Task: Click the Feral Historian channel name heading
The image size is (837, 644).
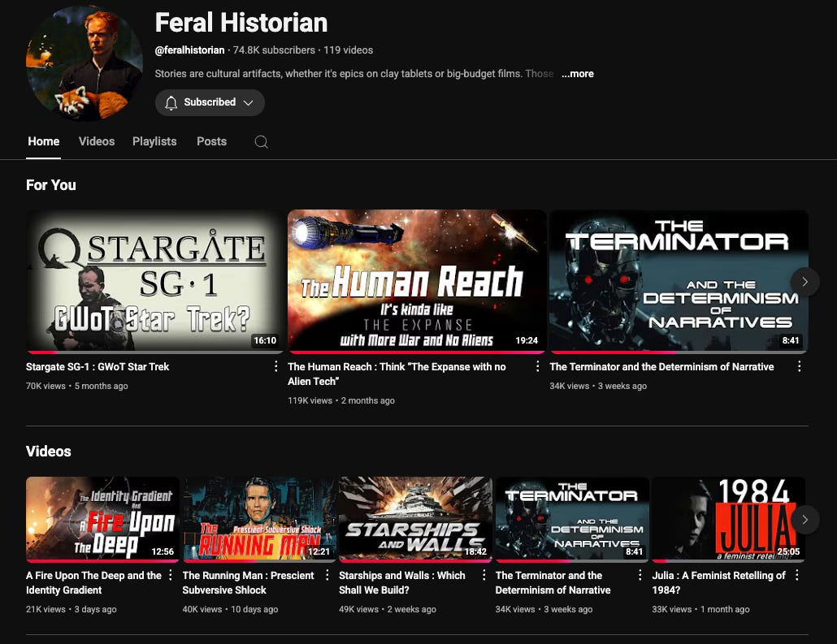Action: pyautogui.click(x=241, y=23)
